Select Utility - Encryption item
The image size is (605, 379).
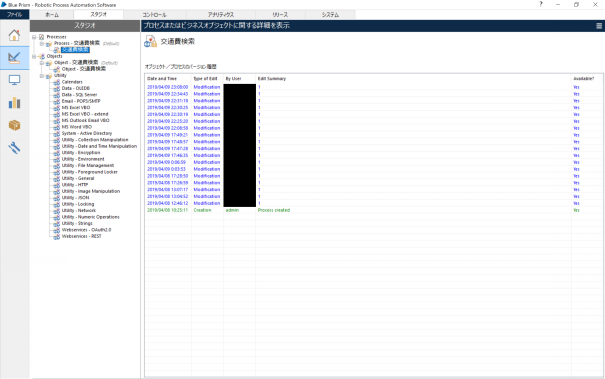click(x=81, y=153)
